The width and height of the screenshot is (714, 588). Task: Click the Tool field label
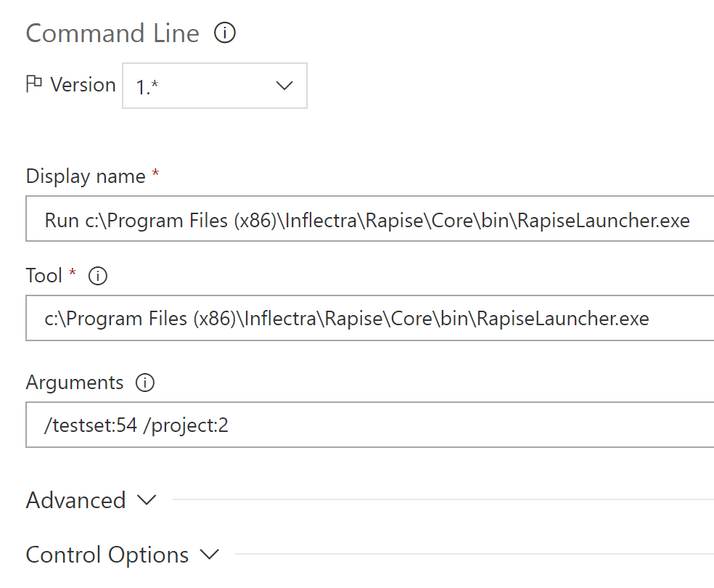[44, 276]
